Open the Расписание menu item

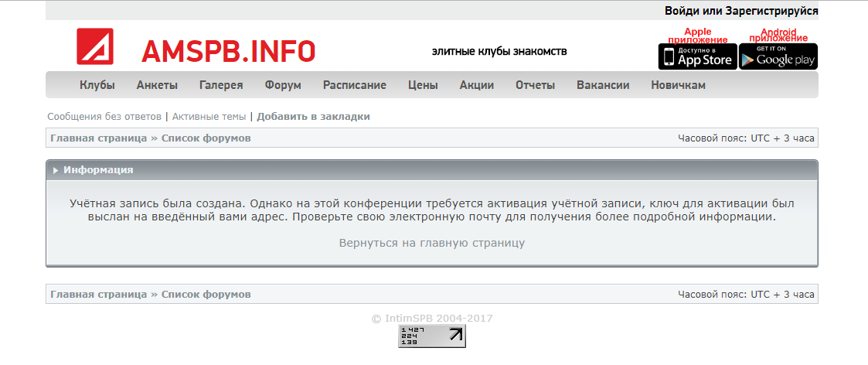pos(355,85)
